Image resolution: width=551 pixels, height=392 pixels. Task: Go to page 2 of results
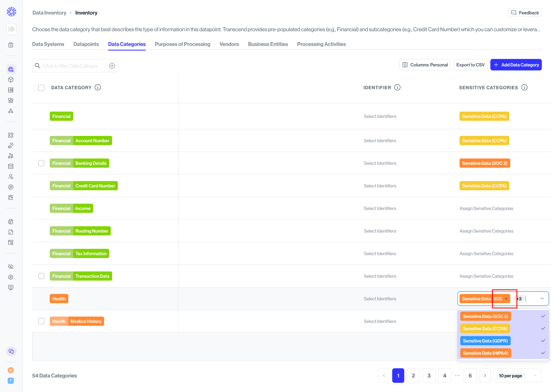tap(413, 376)
